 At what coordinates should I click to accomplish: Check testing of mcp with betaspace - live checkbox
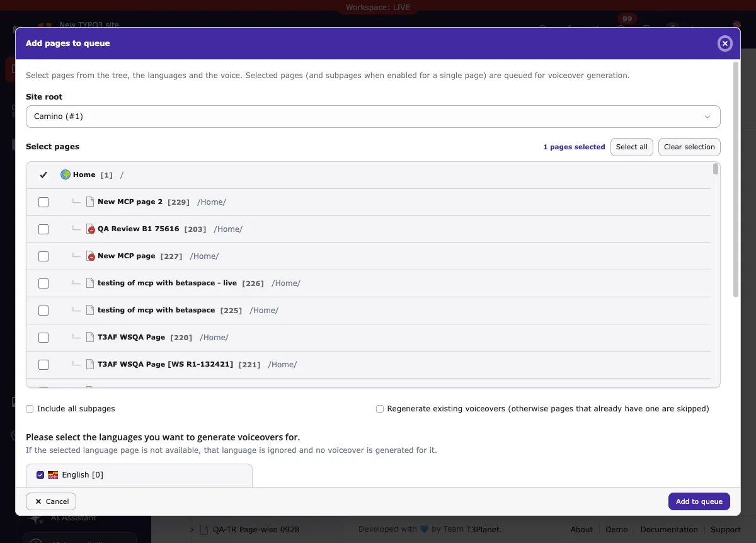[x=43, y=283]
